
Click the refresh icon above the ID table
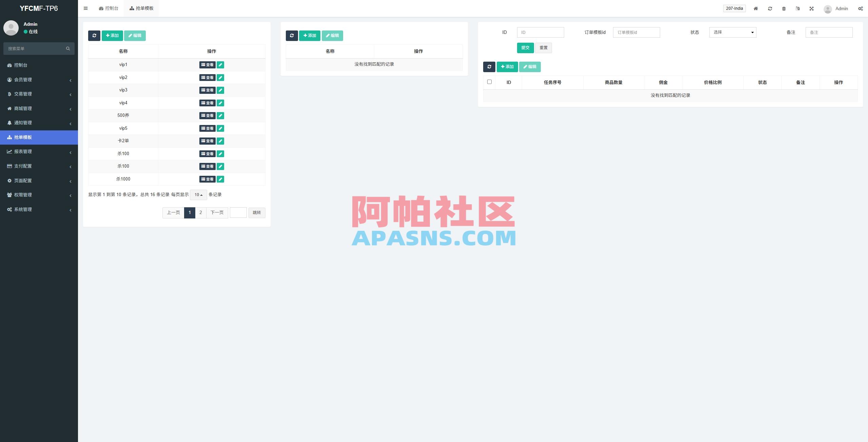tap(489, 67)
